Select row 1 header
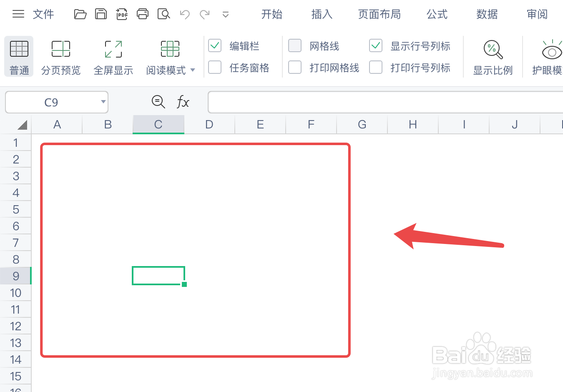The width and height of the screenshot is (563, 392). coord(16,143)
